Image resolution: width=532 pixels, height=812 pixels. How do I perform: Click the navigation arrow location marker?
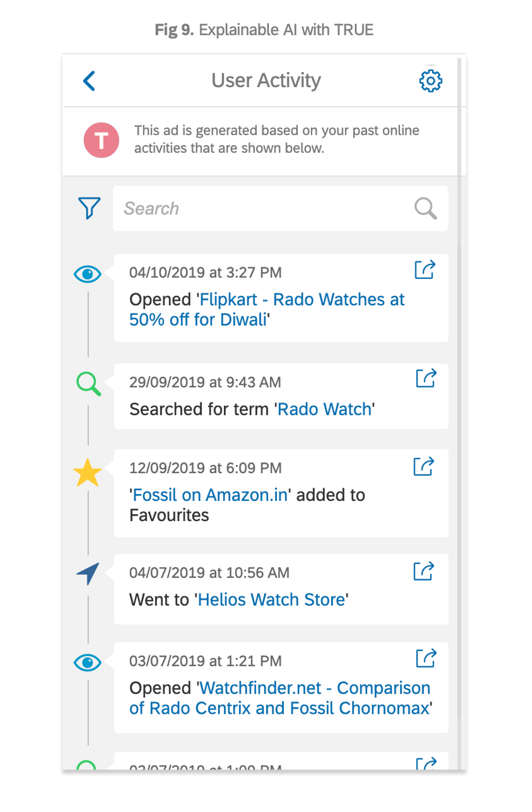[88, 574]
